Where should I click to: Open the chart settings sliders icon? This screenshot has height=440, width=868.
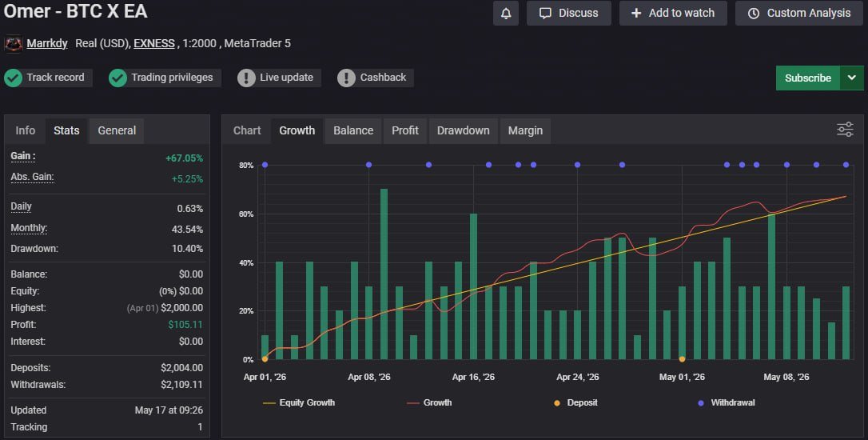click(x=845, y=130)
